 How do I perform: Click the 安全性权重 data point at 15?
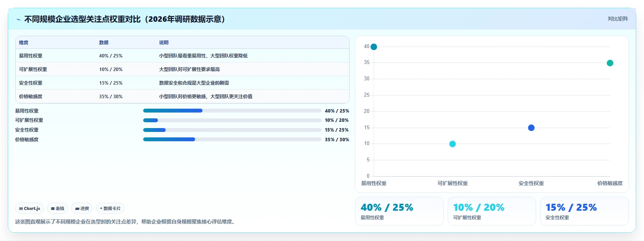[x=531, y=128]
